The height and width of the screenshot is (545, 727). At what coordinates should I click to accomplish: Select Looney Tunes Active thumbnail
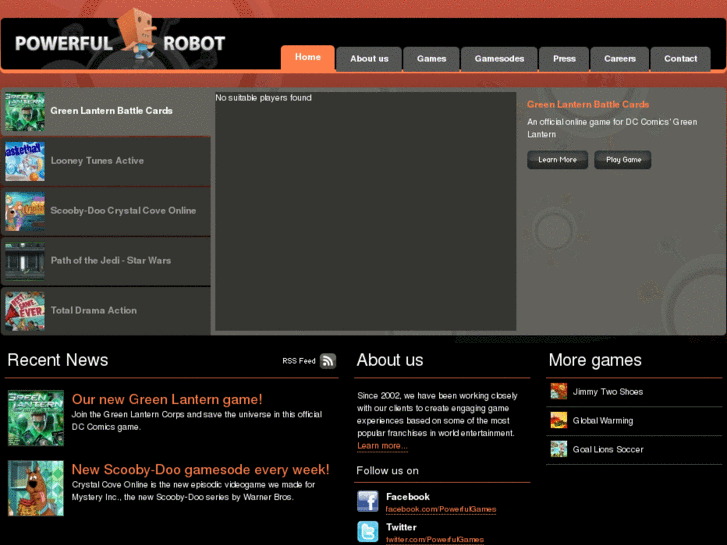coord(25,161)
